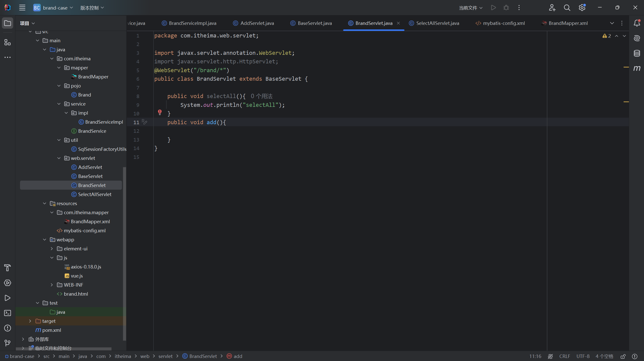Image resolution: width=644 pixels, height=361 pixels.
Task: Select the BrandMapper.xml tab
Action: pos(568,23)
